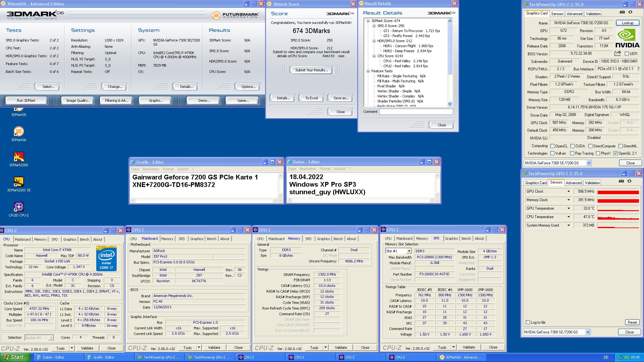
Task: Click the System Memory Used sensor graph
Action: tap(618, 225)
